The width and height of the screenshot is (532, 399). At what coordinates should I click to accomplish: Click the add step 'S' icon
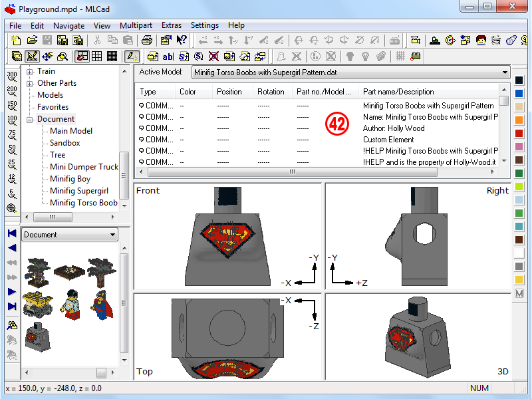tap(184, 57)
